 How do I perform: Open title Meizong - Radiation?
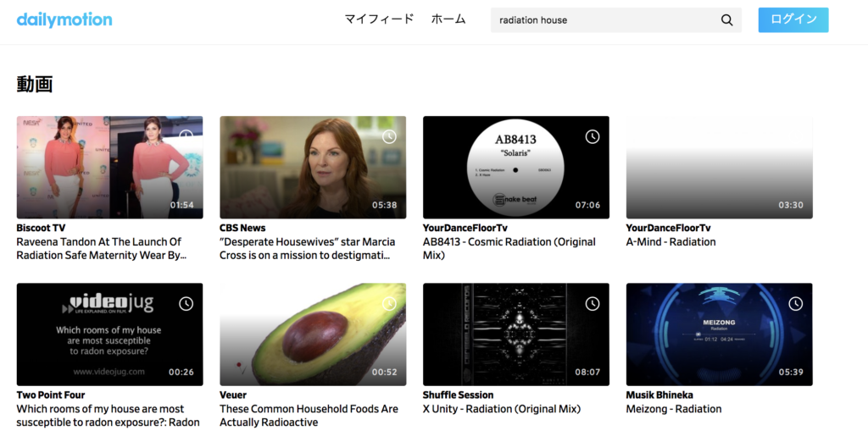click(x=674, y=409)
